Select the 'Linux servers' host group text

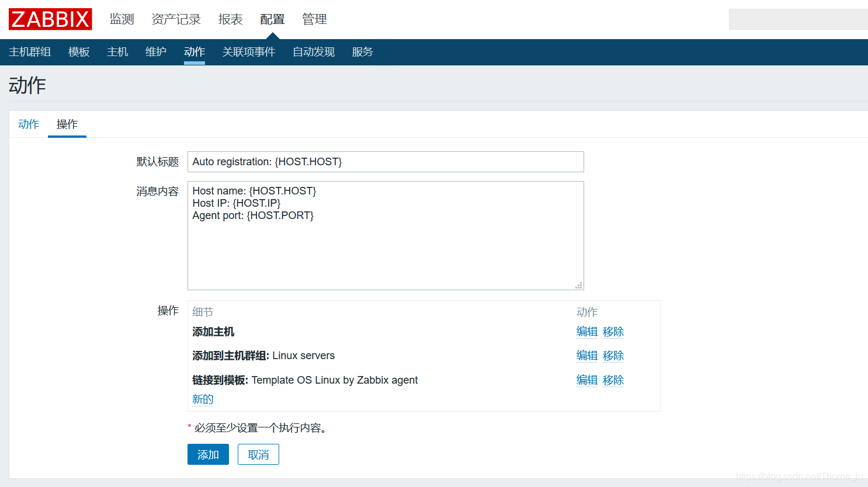[304, 356]
